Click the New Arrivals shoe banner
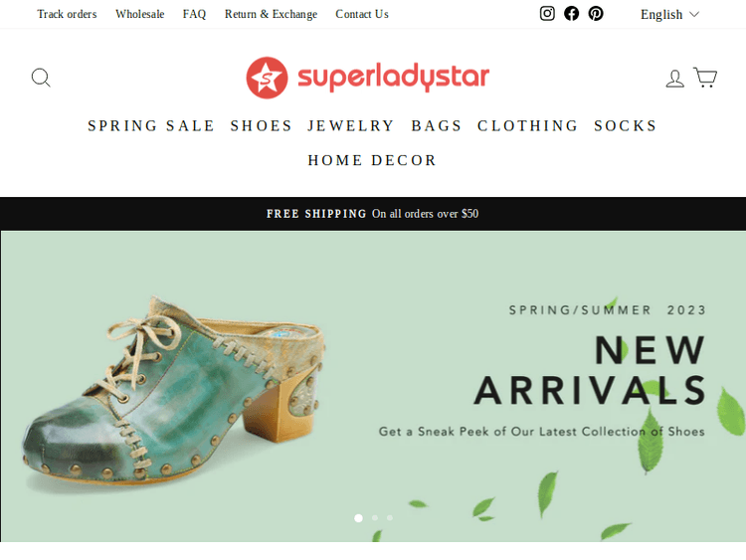746x560 pixels. (x=373, y=386)
